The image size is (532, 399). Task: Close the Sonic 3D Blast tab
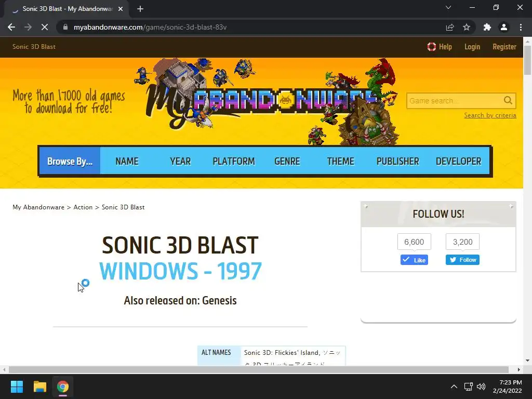[121, 9]
